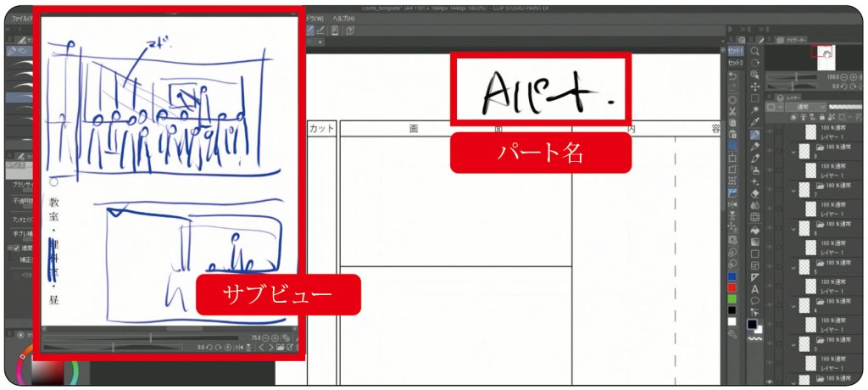
Task: Go to next image in Sub View
Action: [270, 348]
